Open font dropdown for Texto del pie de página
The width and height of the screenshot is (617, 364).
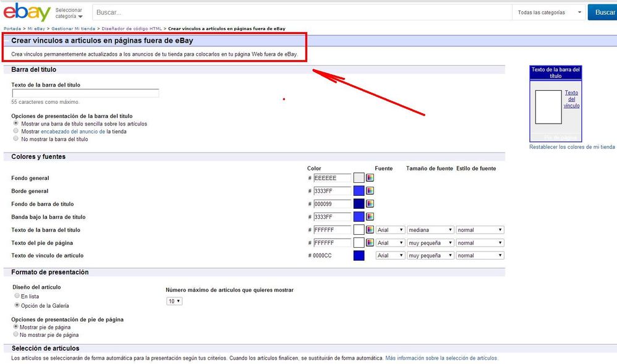pyautogui.click(x=390, y=243)
